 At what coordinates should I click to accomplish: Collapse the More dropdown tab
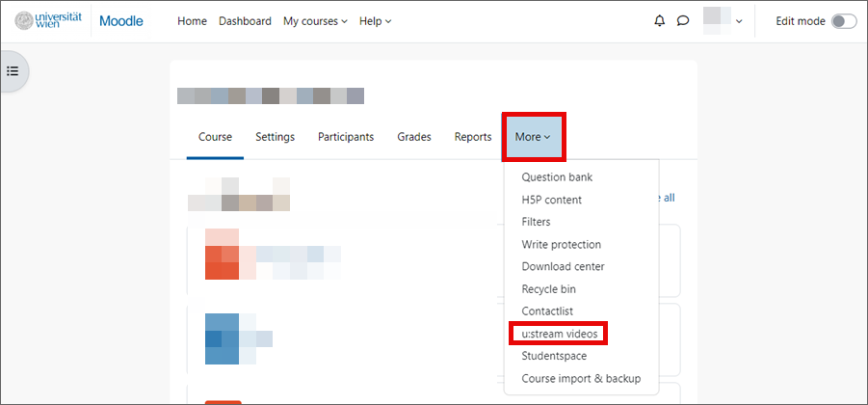click(533, 137)
